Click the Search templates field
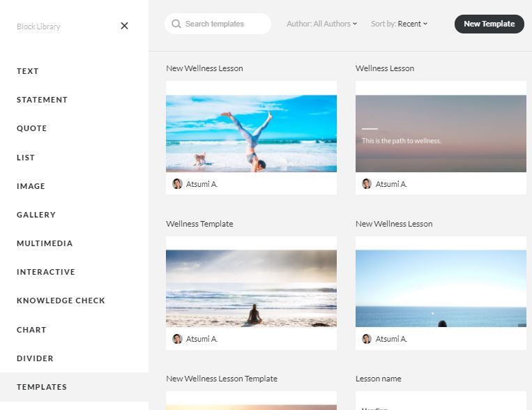The image size is (532, 410). click(x=218, y=24)
